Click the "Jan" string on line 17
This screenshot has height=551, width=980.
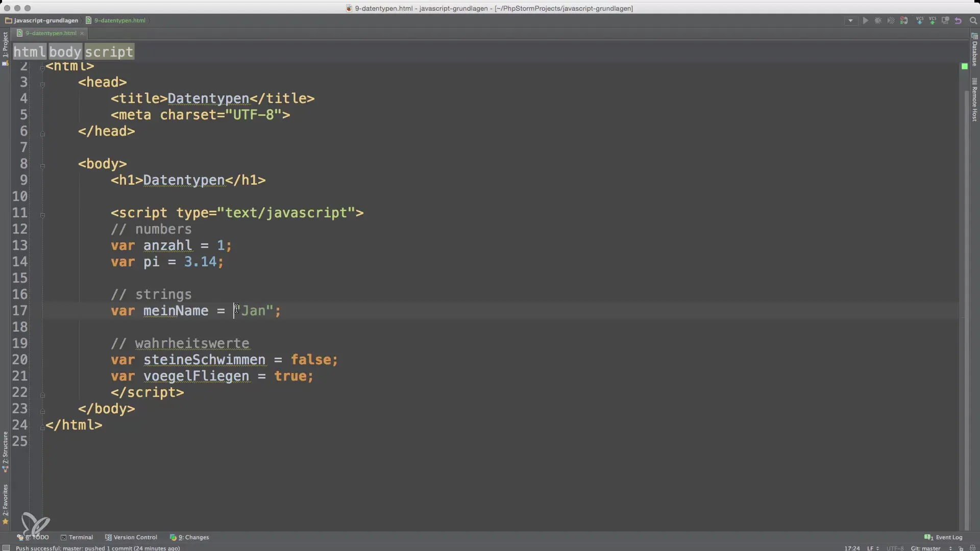pos(254,311)
